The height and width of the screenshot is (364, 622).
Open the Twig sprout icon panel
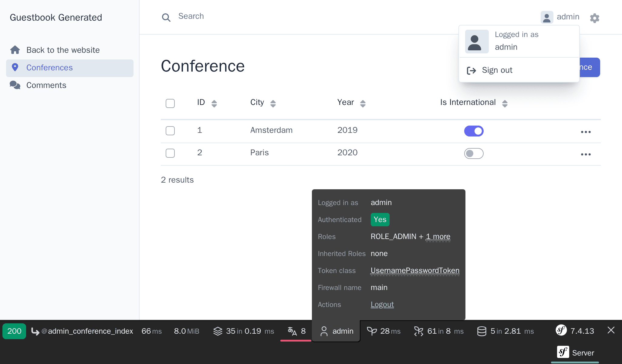click(x=372, y=331)
